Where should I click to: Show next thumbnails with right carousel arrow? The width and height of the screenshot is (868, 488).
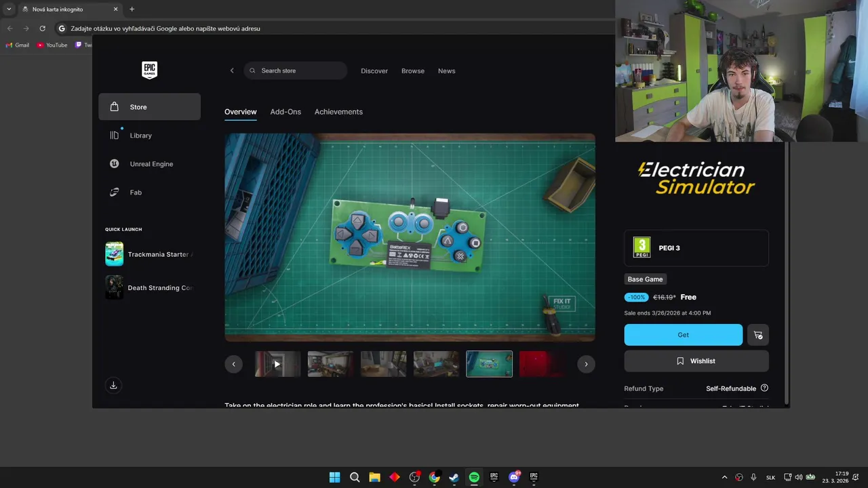(586, 364)
